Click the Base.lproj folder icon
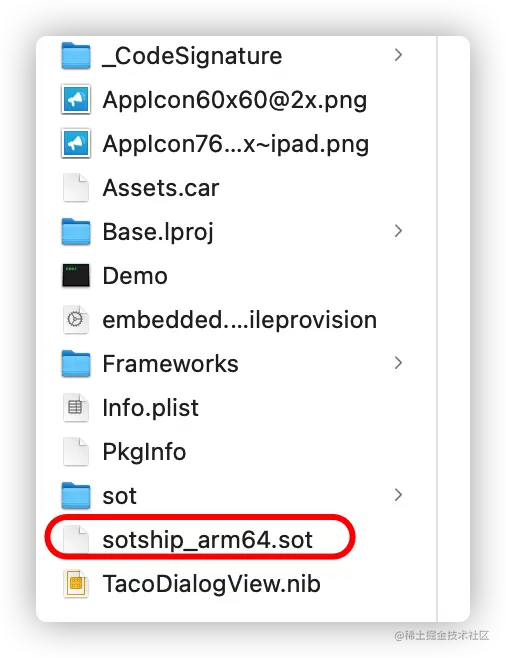Image resolution: width=506 pixels, height=658 pixels. pyautogui.click(x=76, y=231)
